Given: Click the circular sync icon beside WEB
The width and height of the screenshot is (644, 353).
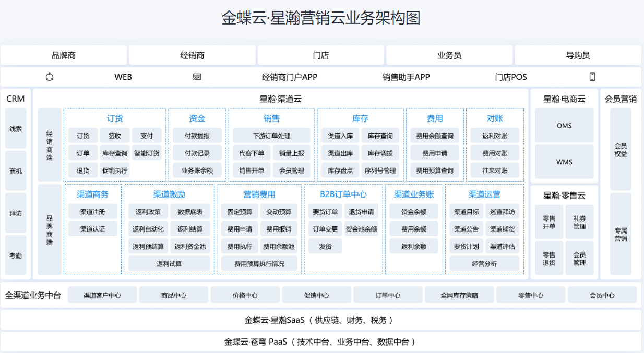Looking at the screenshot, I should click(50, 77).
